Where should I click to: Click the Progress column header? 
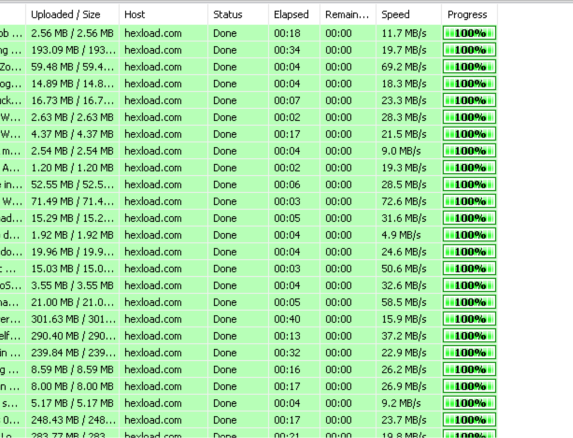[469, 15]
